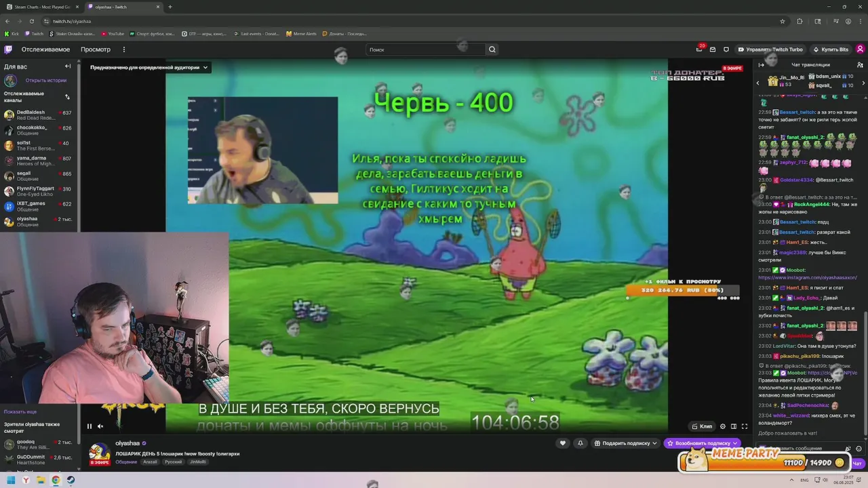The image size is (868, 488).
Task: Open the Kick bookmark
Action: pos(12,33)
